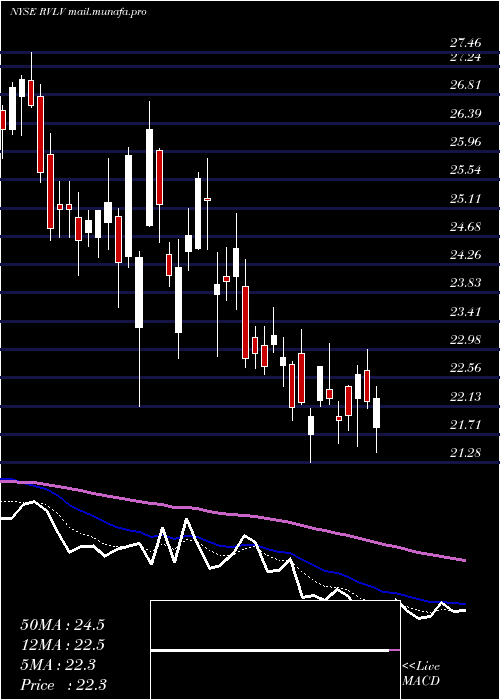Click the Price : 22.3 readout
500x700 pixels.
(63, 685)
